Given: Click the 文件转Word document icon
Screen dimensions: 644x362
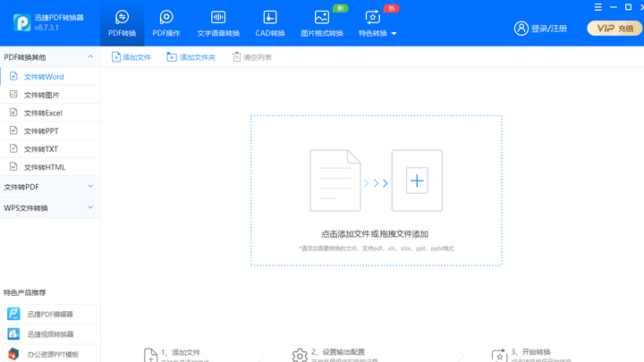Looking at the screenshot, I should tap(13, 76).
